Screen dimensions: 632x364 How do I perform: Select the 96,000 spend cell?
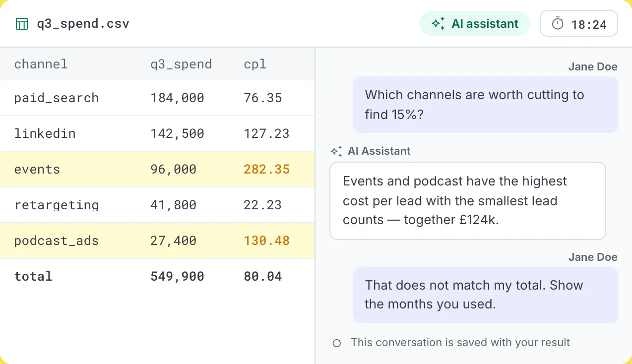tap(174, 169)
